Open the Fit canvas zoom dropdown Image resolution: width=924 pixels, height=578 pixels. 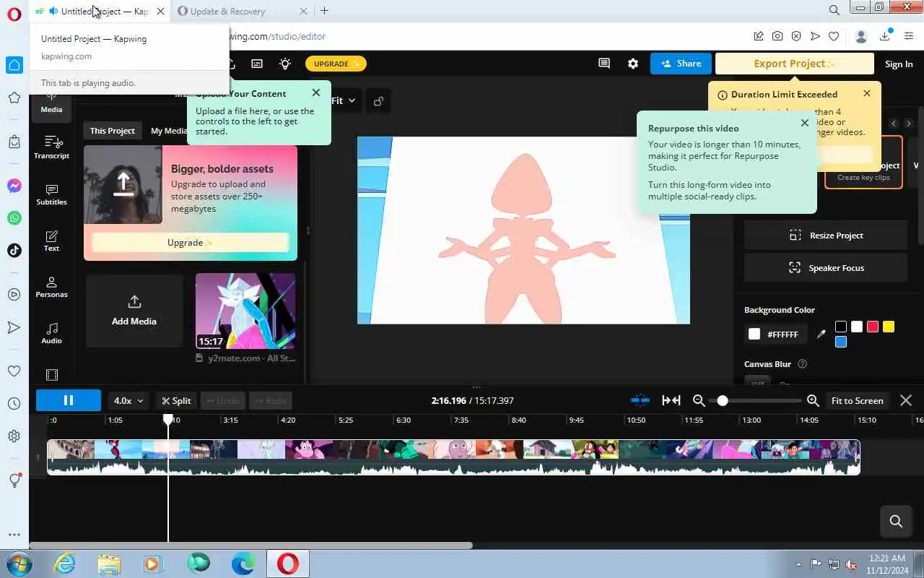click(x=343, y=101)
